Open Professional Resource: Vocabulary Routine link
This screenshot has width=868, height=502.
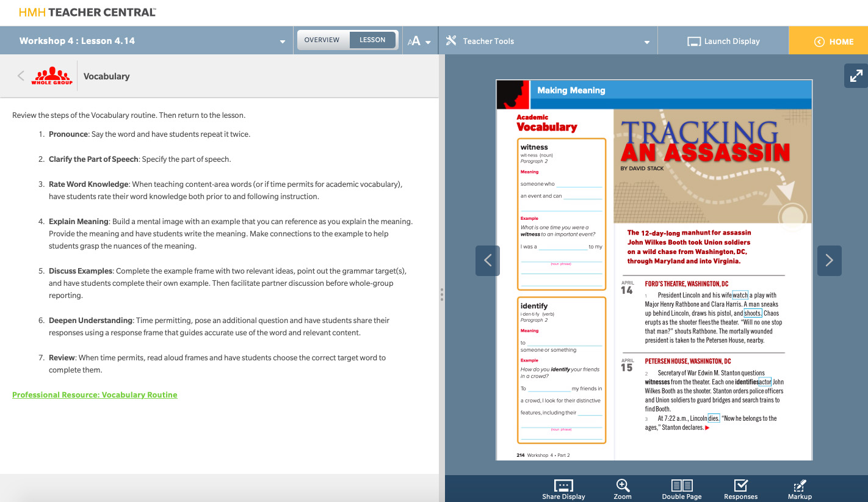pos(95,395)
